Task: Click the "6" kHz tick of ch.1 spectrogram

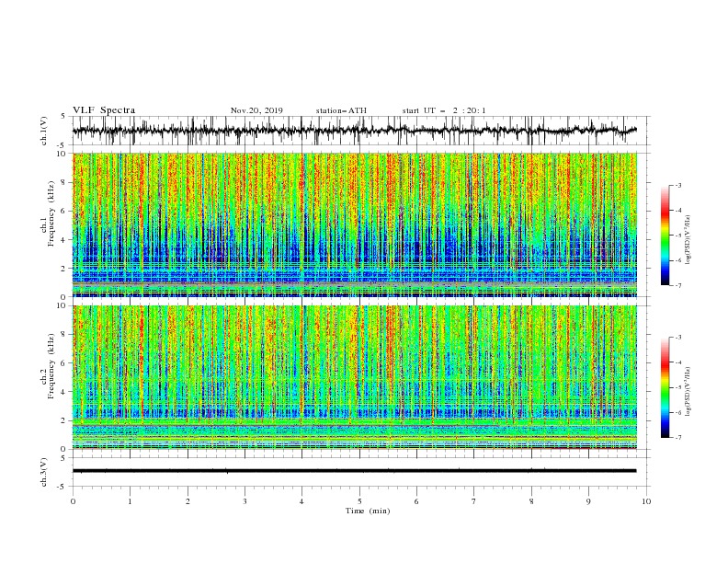Action: pyautogui.click(x=64, y=211)
